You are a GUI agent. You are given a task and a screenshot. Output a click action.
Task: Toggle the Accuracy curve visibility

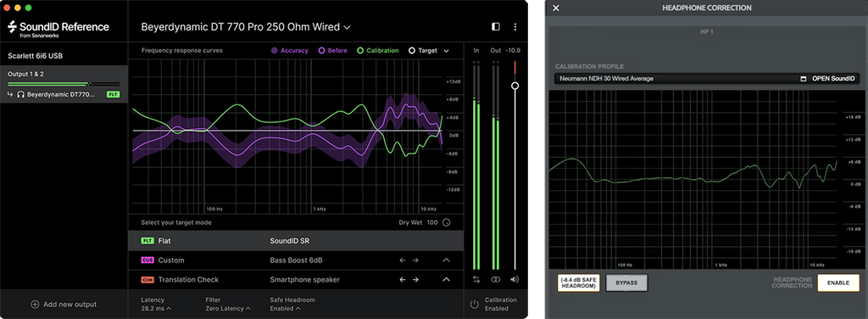point(290,50)
